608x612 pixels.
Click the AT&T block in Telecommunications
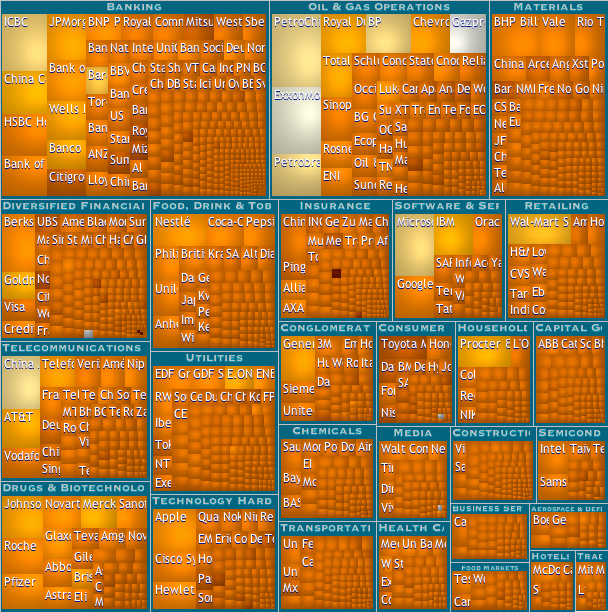[x=20, y=416]
